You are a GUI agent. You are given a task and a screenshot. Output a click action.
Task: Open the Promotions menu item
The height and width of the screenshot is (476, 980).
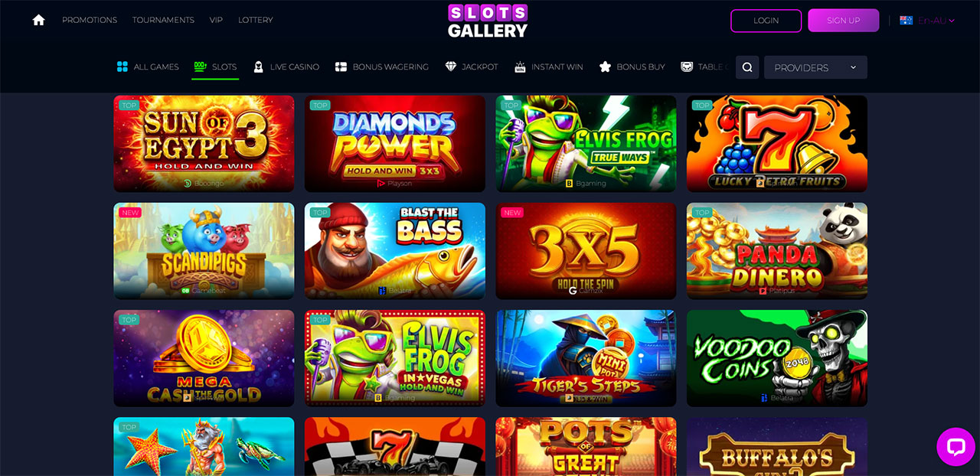coord(90,20)
